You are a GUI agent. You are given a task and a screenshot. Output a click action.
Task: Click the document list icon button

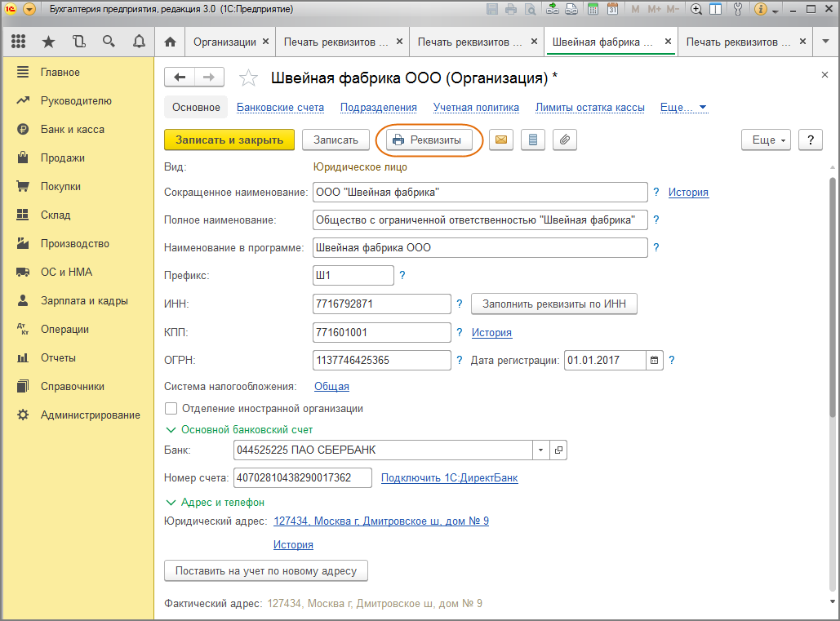click(x=533, y=140)
